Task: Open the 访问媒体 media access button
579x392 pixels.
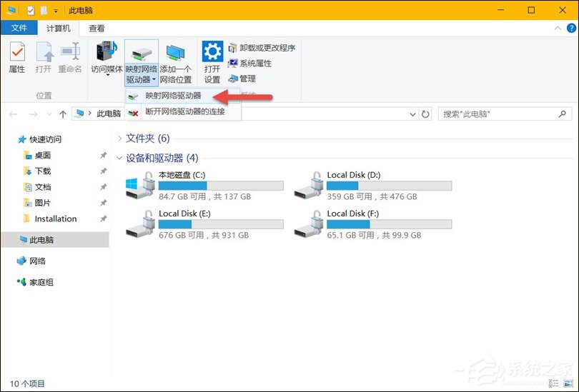Action: tap(107, 57)
